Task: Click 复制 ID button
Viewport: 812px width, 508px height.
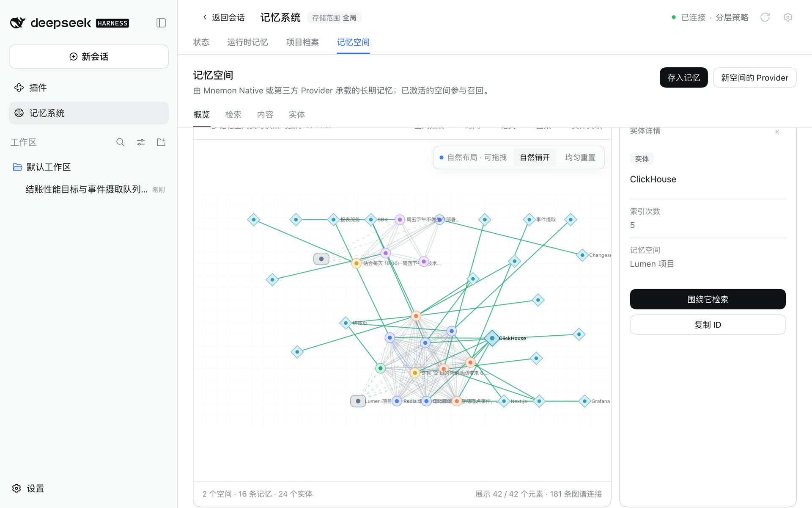Action: 708,325
